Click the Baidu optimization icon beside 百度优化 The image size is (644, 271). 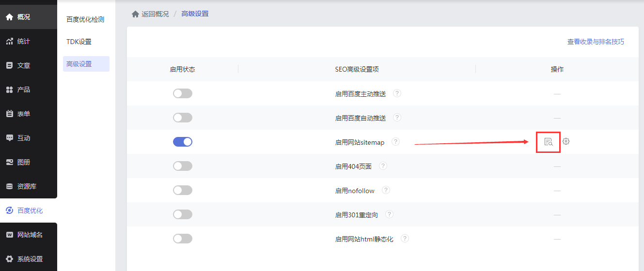tap(9, 211)
